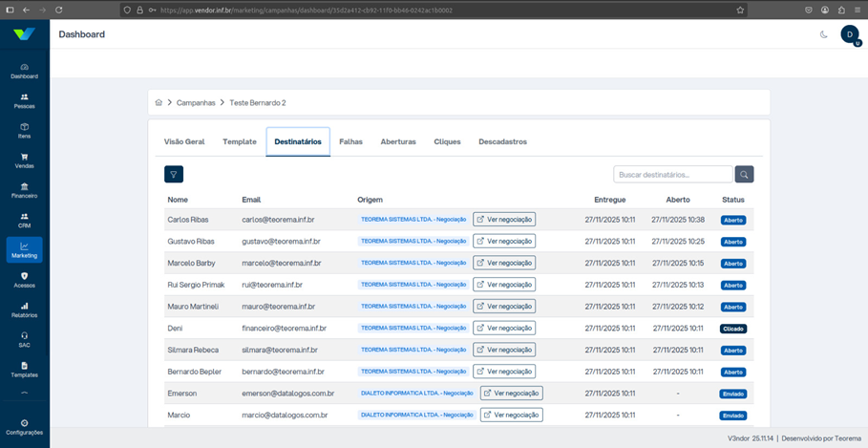The width and height of the screenshot is (868, 448).
Task: Switch to Descadastros tab
Action: [502, 141]
